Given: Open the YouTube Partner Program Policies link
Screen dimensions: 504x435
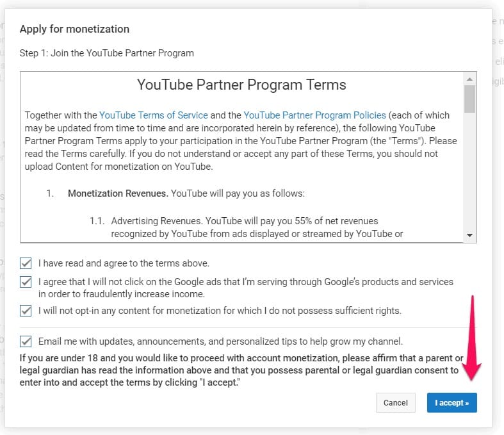Looking at the screenshot, I should click(x=314, y=115).
